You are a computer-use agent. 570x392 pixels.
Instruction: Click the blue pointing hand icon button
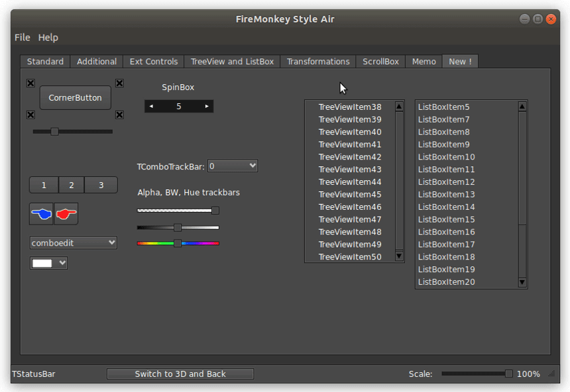pos(42,214)
